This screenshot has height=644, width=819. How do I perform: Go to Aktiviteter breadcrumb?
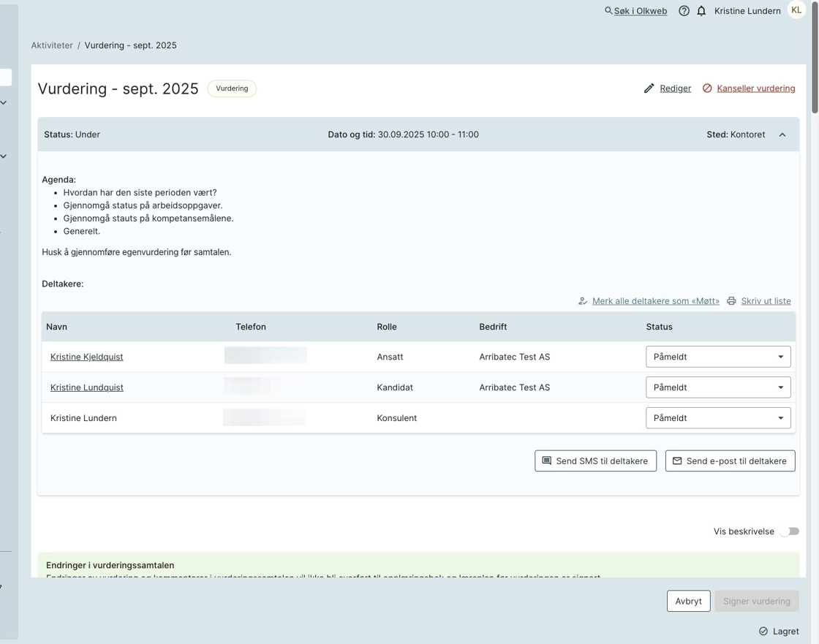[x=52, y=45]
